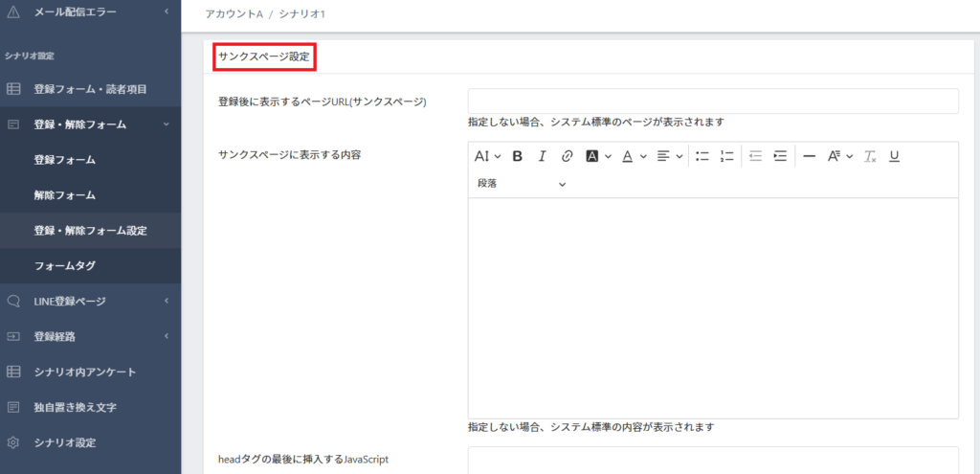Select フォームタグ in the sidebar
The image size is (980, 474).
[x=64, y=265]
